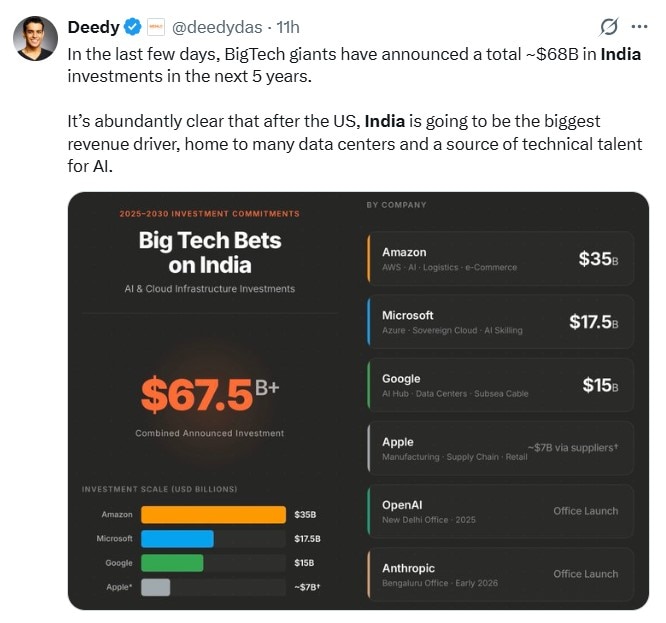The image size is (666, 623).
Task: Click Deedy's profile avatar photo
Action: coord(34,39)
